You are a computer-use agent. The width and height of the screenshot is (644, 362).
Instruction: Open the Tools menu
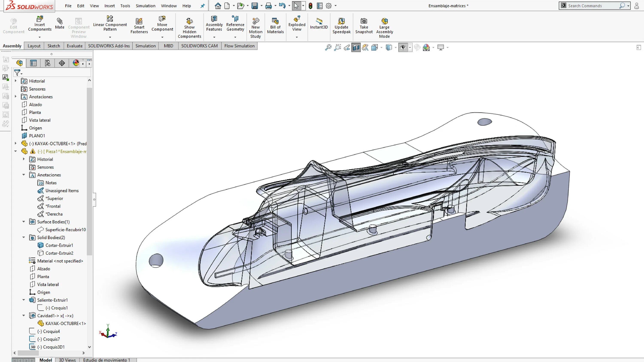coord(125,6)
